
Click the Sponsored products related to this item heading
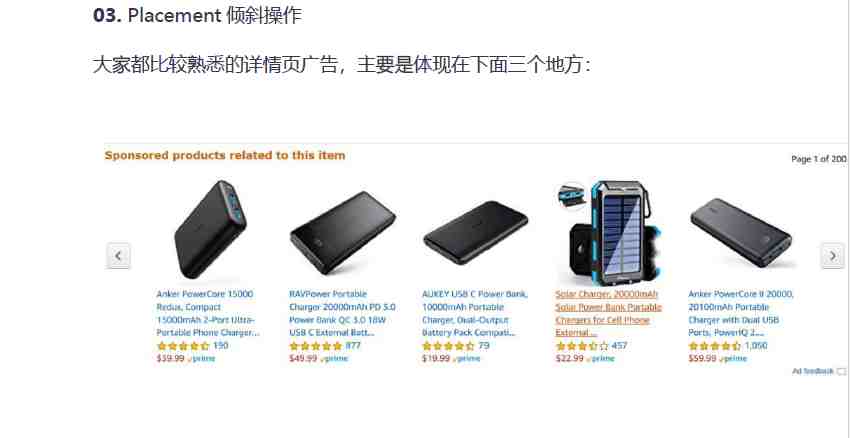pyautogui.click(x=225, y=156)
